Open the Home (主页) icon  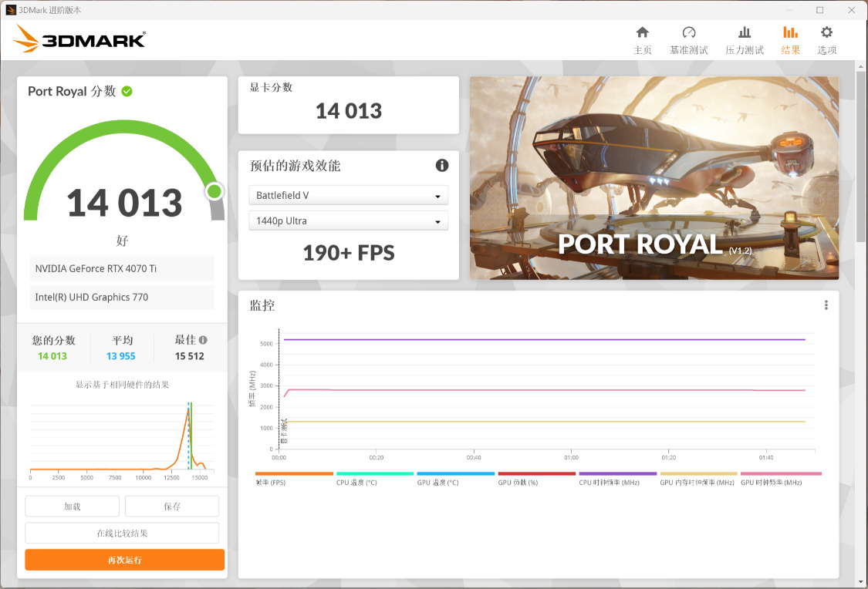click(x=642, y=32)
